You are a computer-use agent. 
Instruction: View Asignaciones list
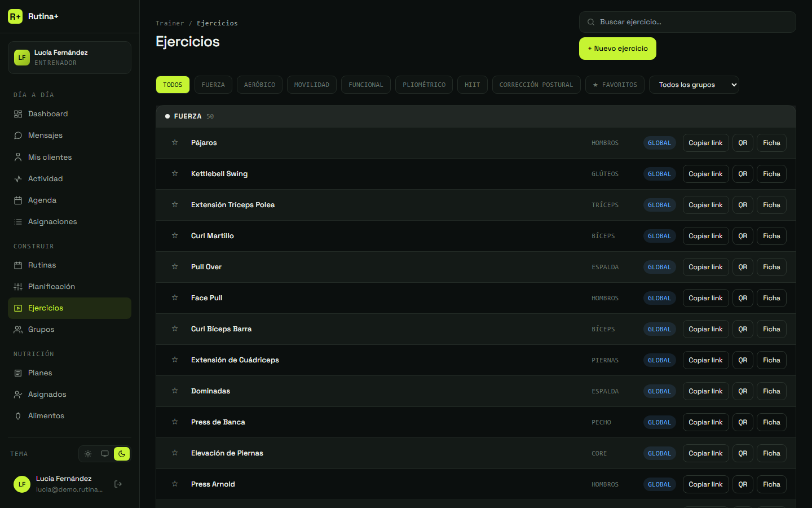pos(69,222)
